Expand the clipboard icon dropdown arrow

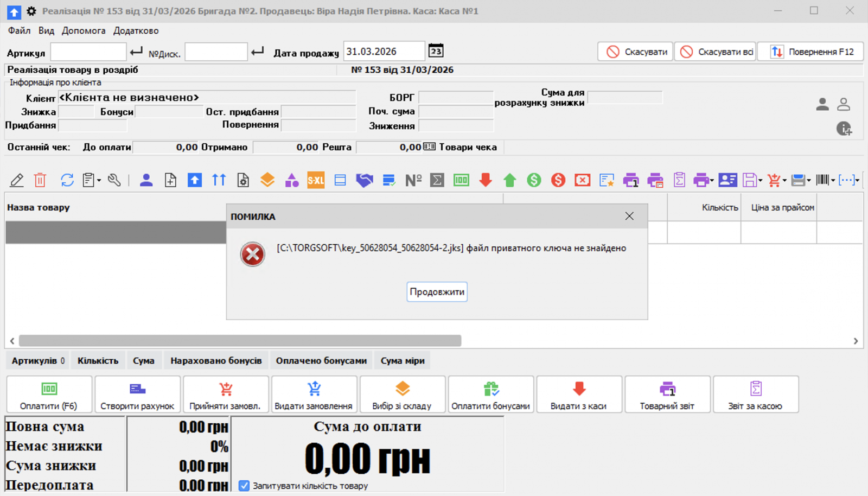point(99,181)
